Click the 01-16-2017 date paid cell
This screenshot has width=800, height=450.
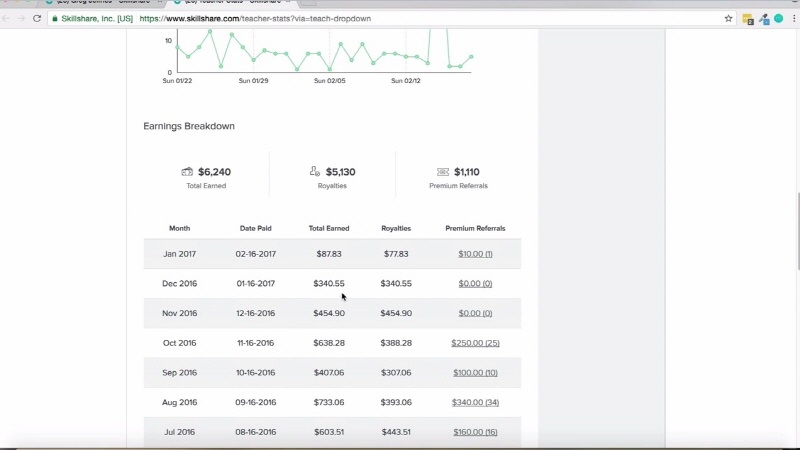click(x=256, y=283)
